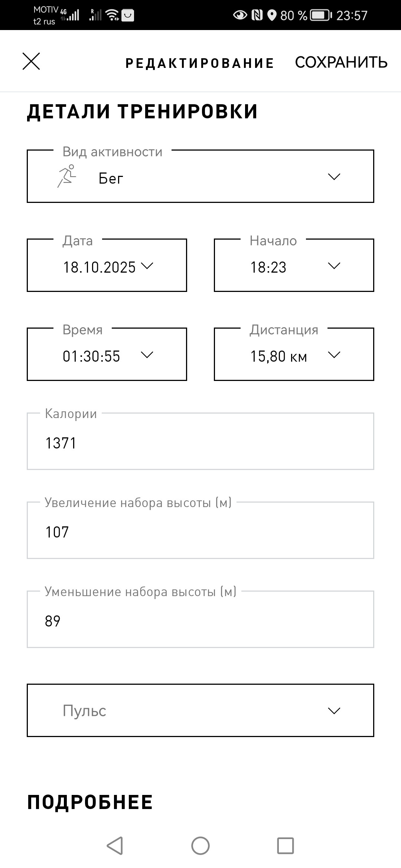Expand the Вид активности chevron
This screenshot has height=868, width=401.
(334, 177)
